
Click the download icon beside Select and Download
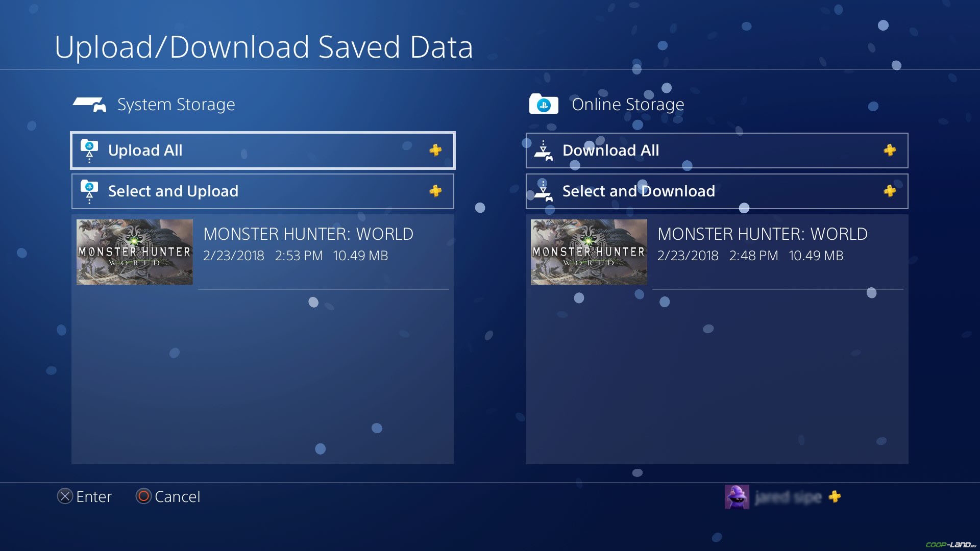point(544,191)
